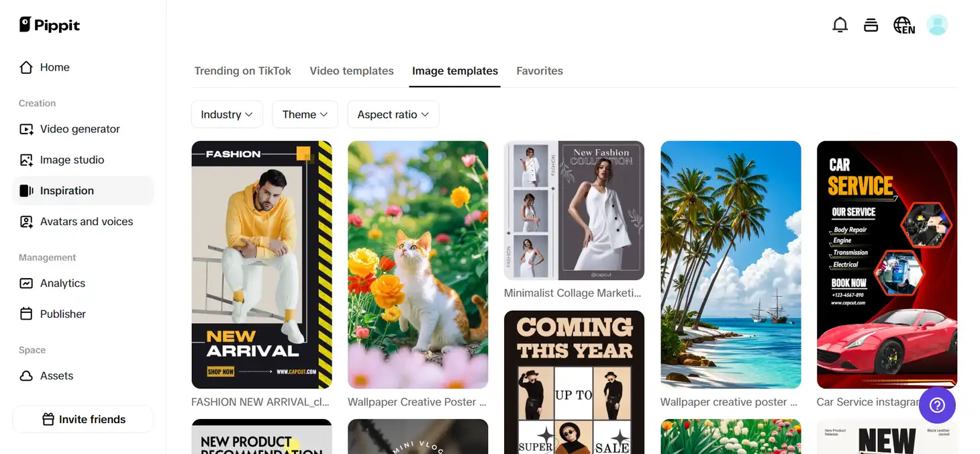Switch to the Trending on TikTok tab

(243, 71)
